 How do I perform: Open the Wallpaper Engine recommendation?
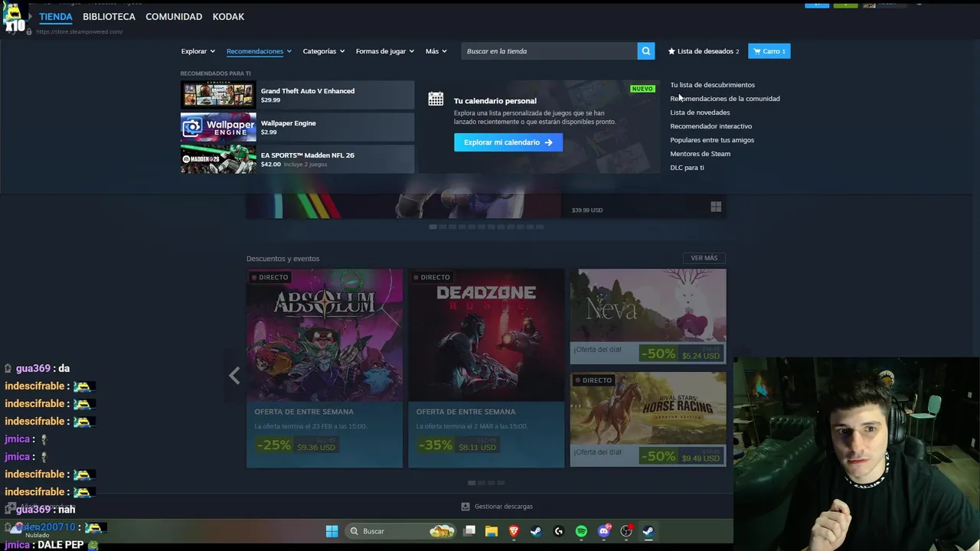(x=297, y=127)
